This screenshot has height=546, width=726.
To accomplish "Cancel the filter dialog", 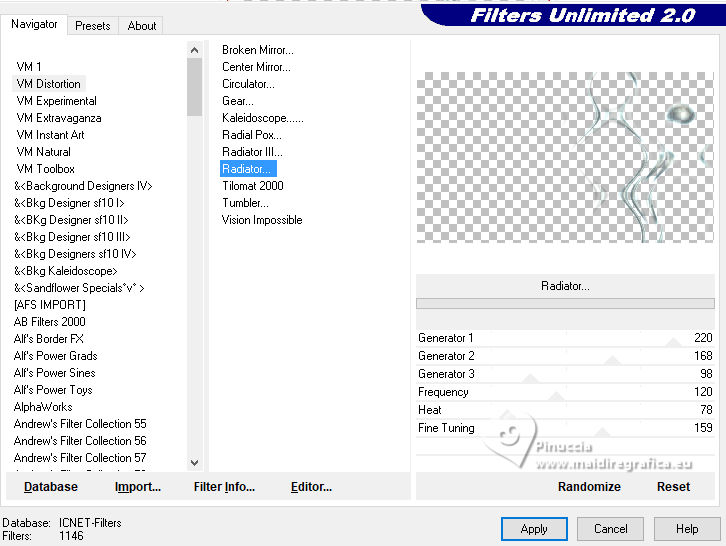I will 610,529.
